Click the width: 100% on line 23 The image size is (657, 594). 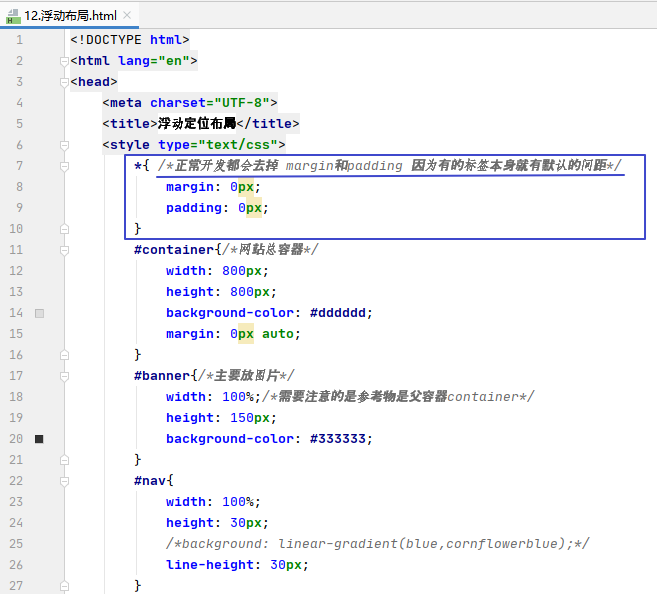pyautogui.click(x=213, y=502)
